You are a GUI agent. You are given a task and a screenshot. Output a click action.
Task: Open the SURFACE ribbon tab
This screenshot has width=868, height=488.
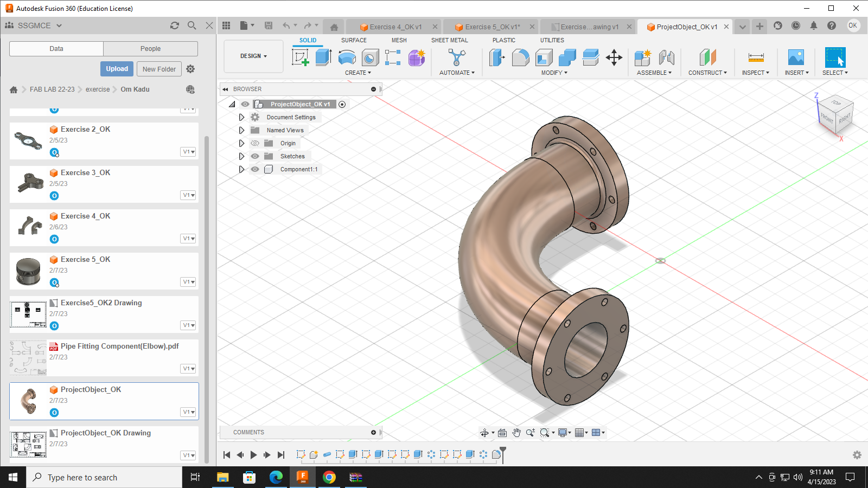pos(354,40)
